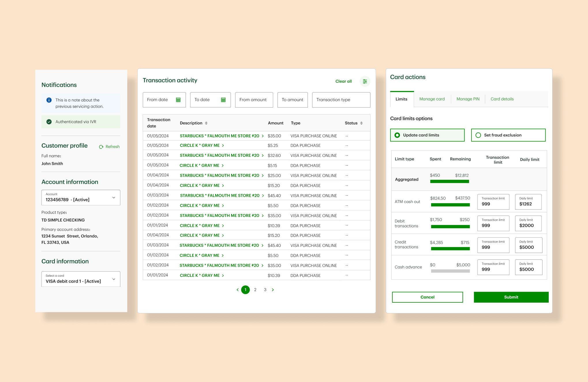Switch to the Manage card tab
The width and height of the screenshot is (588, 382).
pos(432,99)
